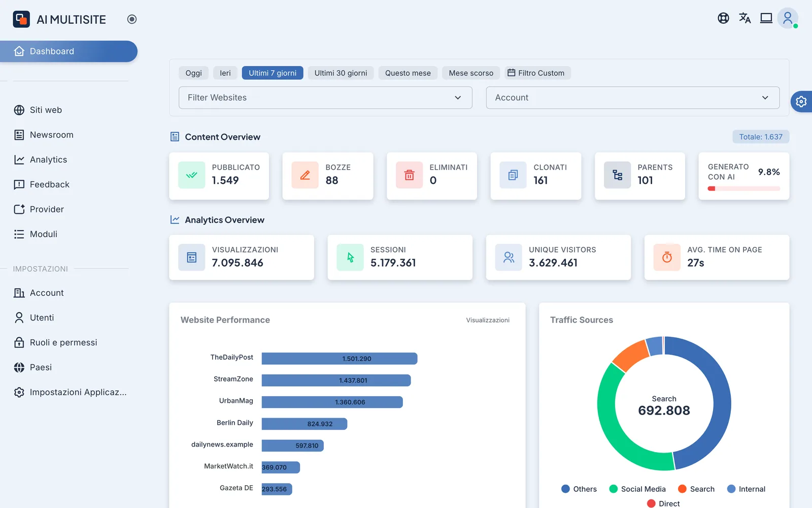This screenshot has height=508, width=812.
Task: Open the support lifebuoy icon
Action: (x=723, y=18)
